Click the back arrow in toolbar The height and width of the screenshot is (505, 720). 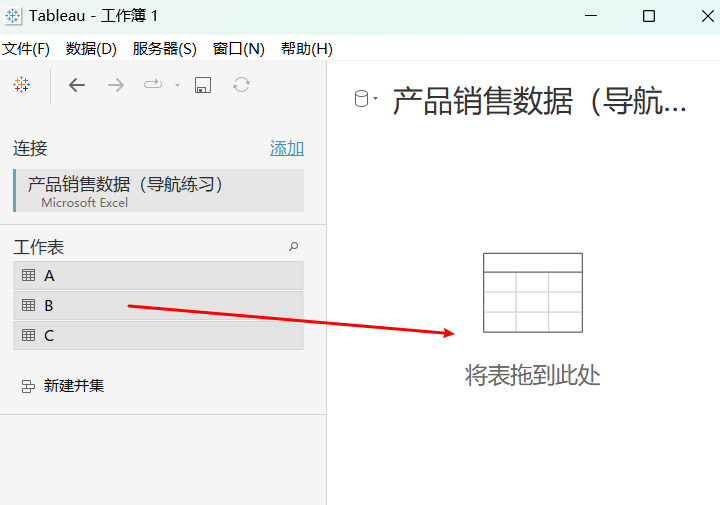(77, 85)
